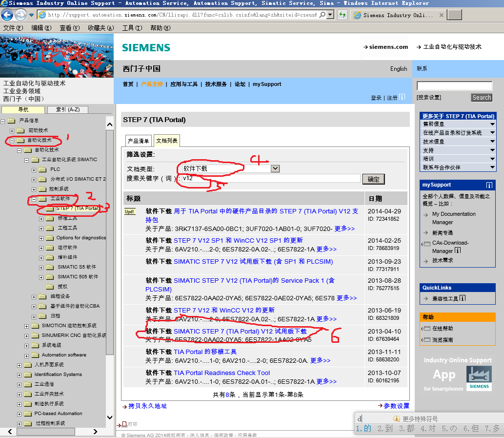Expand the 培训 dropdown

point(492,159)
